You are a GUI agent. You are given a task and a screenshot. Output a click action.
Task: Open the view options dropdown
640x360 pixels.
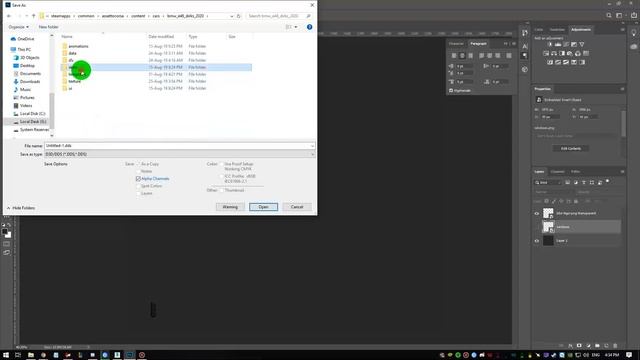pos(296,27)
